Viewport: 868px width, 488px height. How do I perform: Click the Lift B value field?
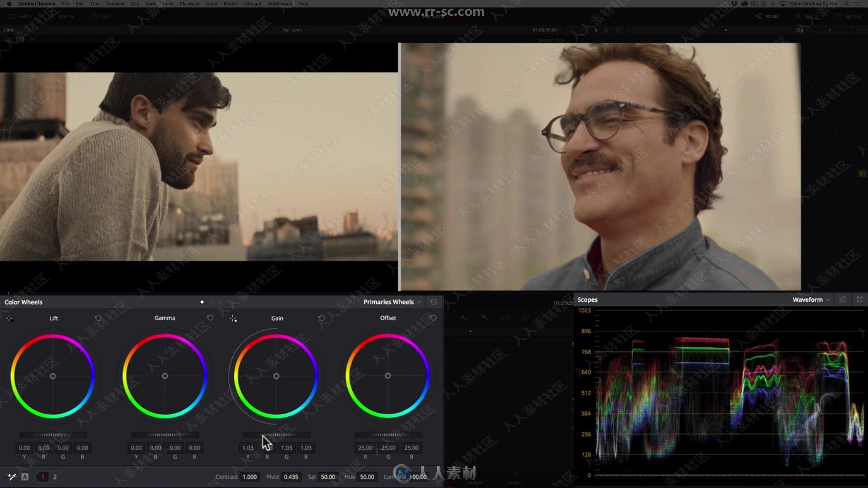82,448
